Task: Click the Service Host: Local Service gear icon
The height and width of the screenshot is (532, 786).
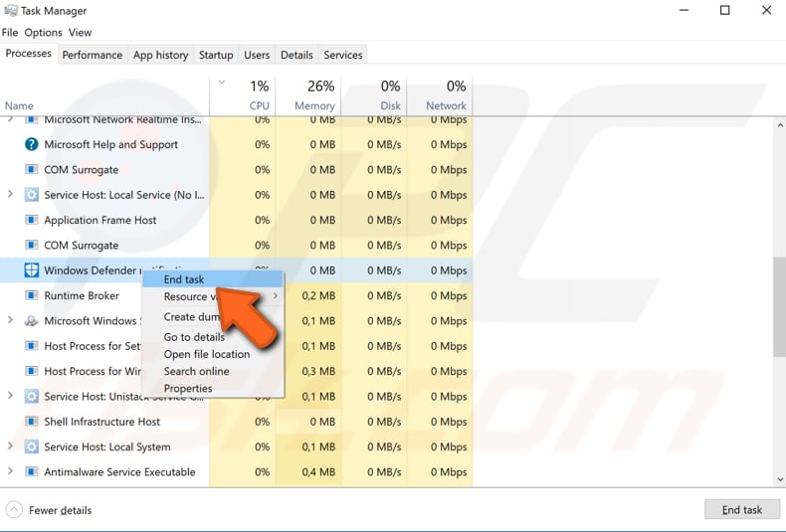Action: pos(31,195)
